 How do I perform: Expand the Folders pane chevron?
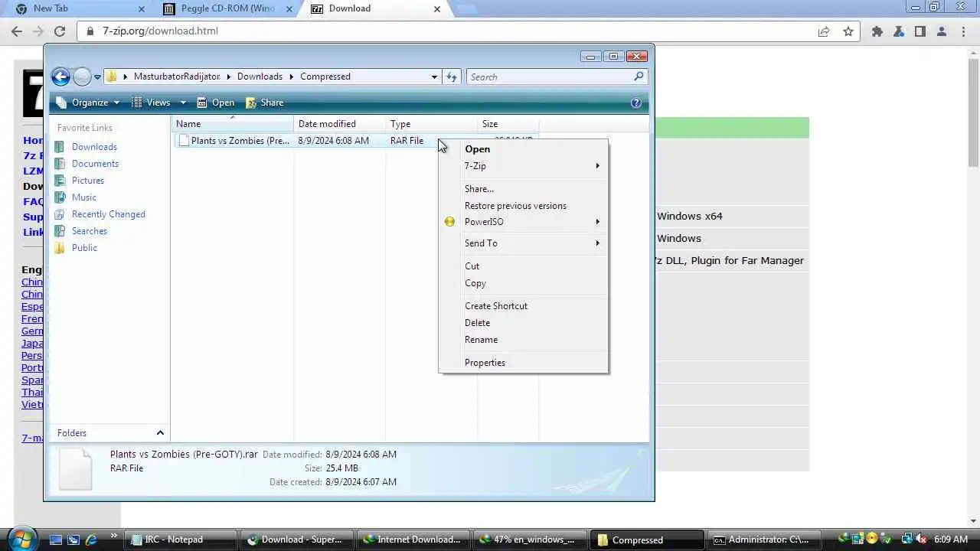(160, 433)
